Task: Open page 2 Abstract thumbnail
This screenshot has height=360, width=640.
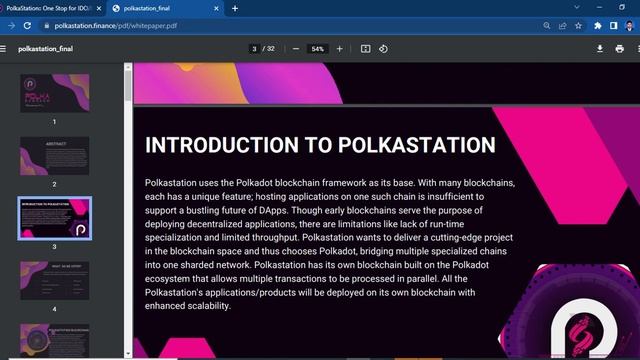Action: coord(55,156)
